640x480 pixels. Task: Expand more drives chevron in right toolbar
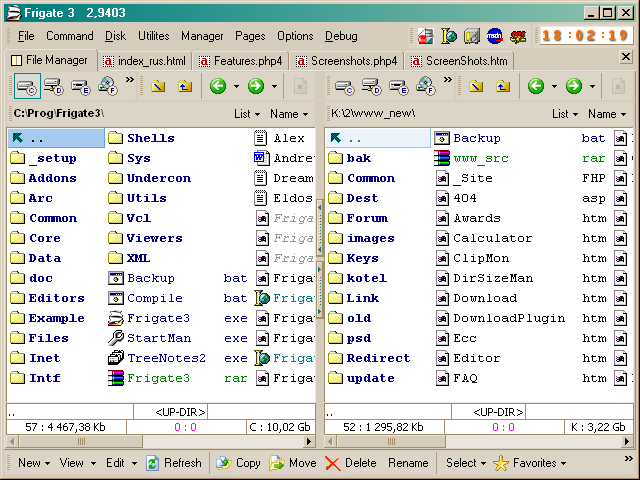pos(448,80)
